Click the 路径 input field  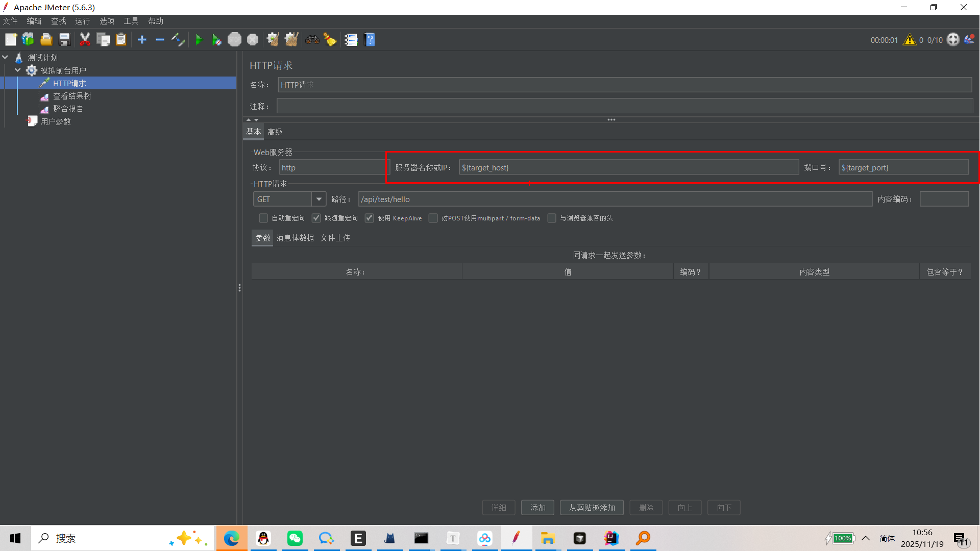pyautogui.click(x=615, y=199)
